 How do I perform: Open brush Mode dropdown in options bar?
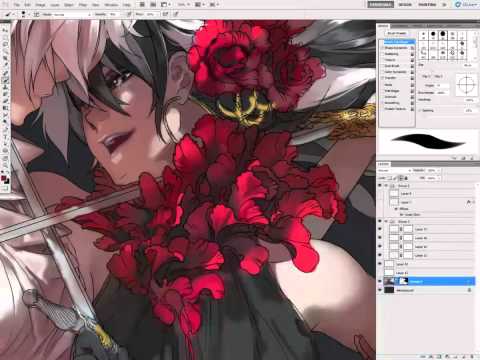coord(72,14)
